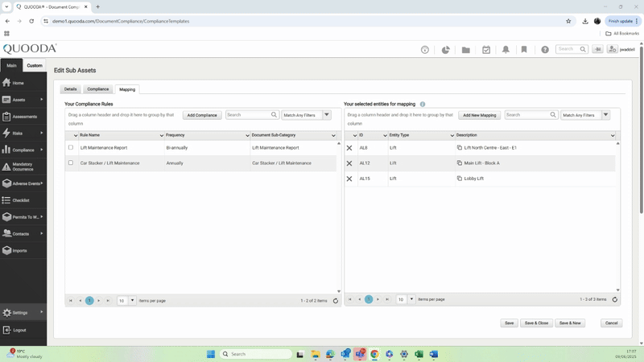Click the Add Compliance button
This screenshot has width=644, height=362.
pos(202,115)
